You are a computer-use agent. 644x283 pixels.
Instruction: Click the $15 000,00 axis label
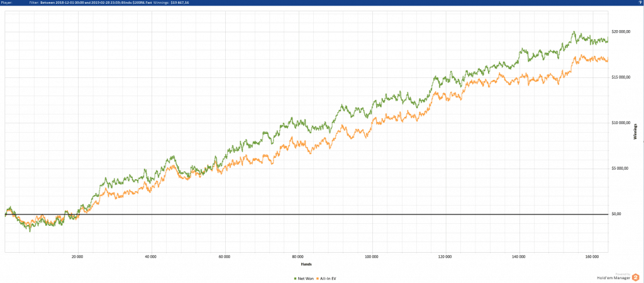(x=621, y=77)
